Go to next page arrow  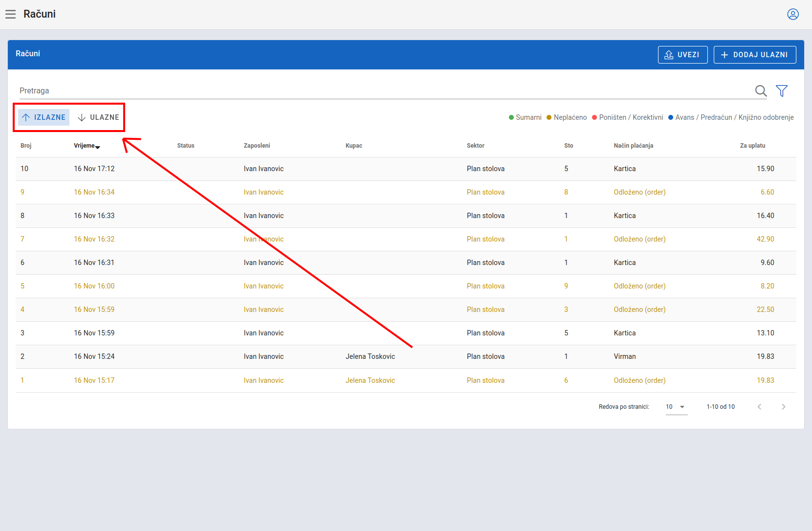point(784,407)
